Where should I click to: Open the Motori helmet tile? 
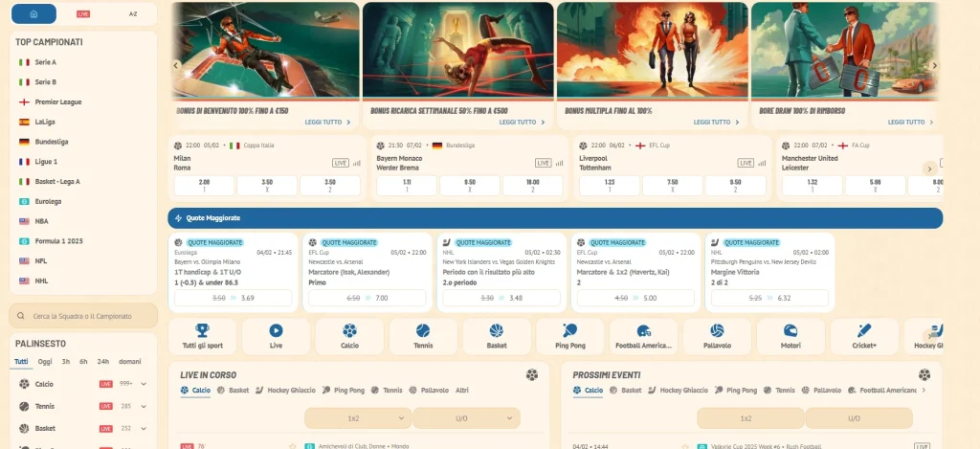[x=791, y=336]
